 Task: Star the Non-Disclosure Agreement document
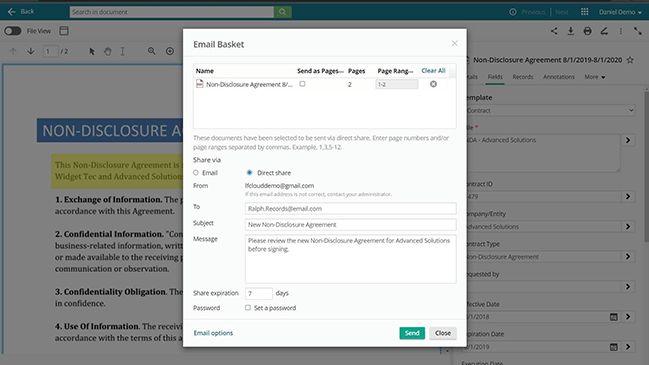pyautogui.click(x=630, y=60)
